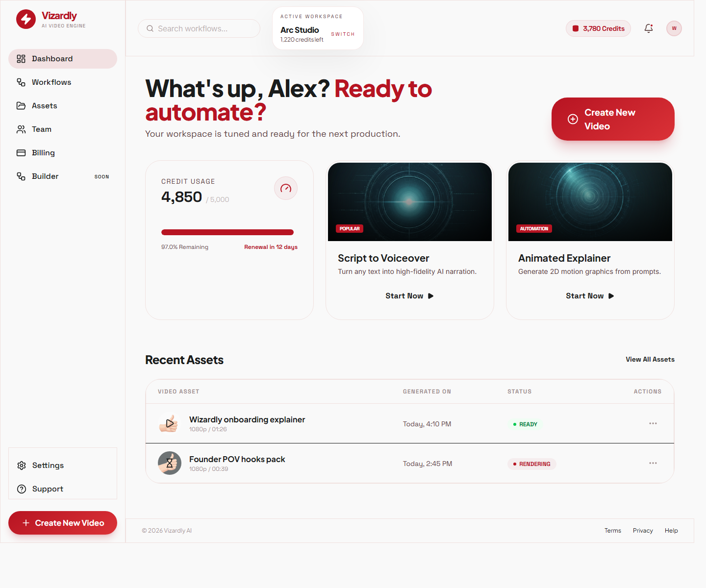Open the Workflows sidebar item

[51, 82]
